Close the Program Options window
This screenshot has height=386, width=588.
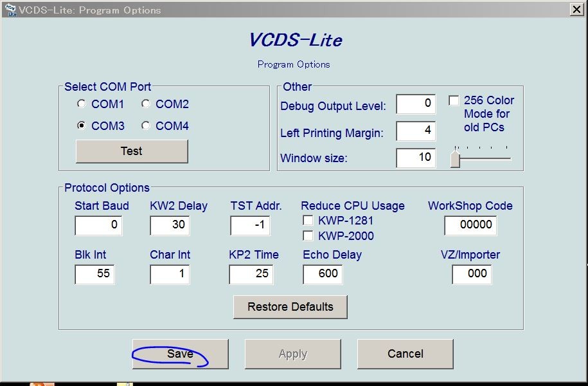point(576,9)
